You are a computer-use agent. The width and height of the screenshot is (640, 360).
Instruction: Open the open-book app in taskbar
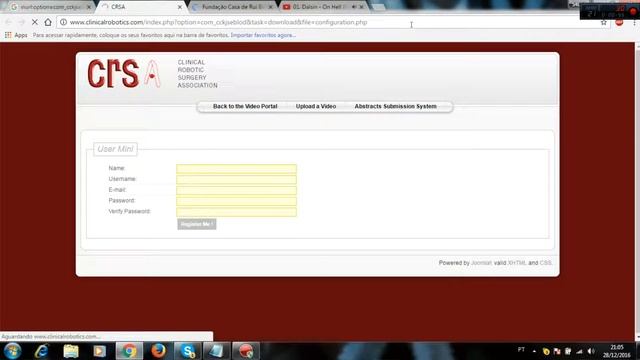pyautogui.click(x=216, y=351)
